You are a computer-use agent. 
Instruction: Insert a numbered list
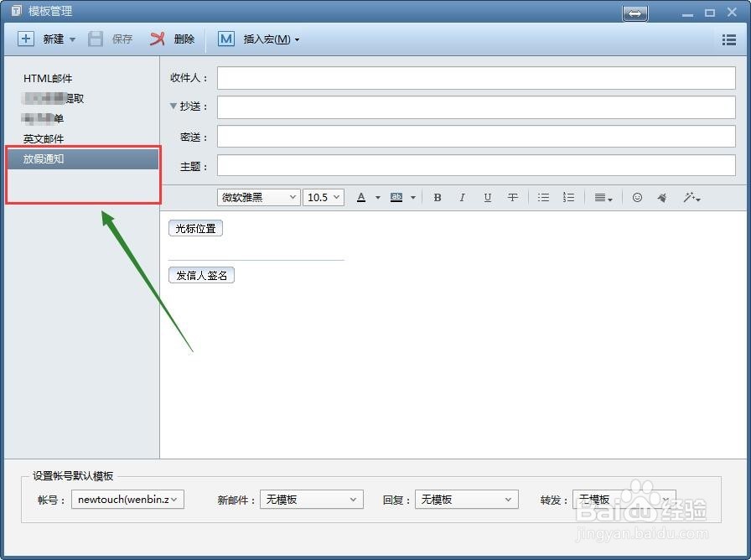[x=568, y=197]
